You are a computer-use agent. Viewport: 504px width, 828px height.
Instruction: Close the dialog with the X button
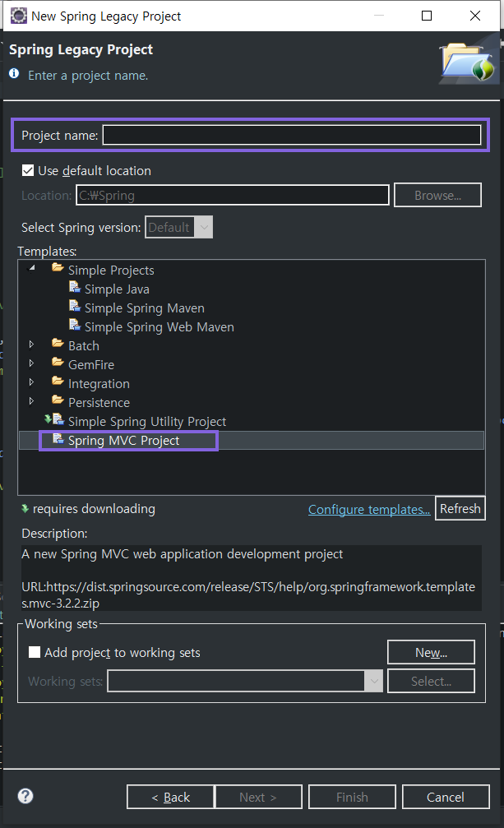[475, 16]
